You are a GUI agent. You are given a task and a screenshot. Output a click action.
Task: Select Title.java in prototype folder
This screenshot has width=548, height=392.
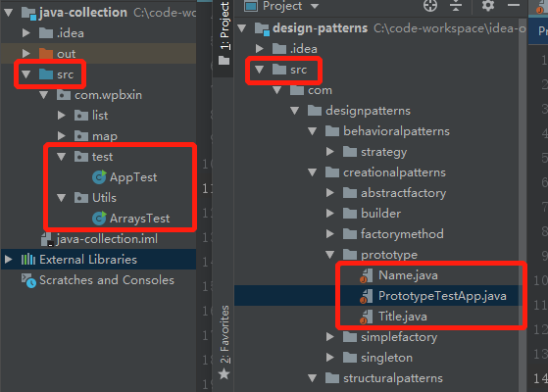(x=402, y=317)
